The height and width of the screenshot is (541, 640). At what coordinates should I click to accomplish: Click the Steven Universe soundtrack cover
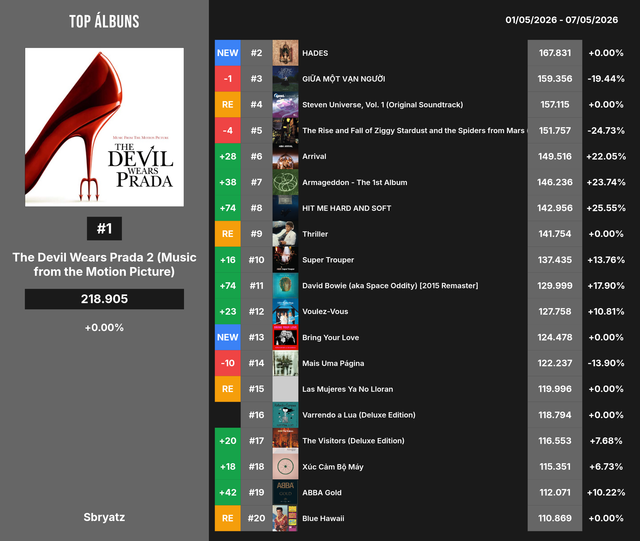[285, 105]
